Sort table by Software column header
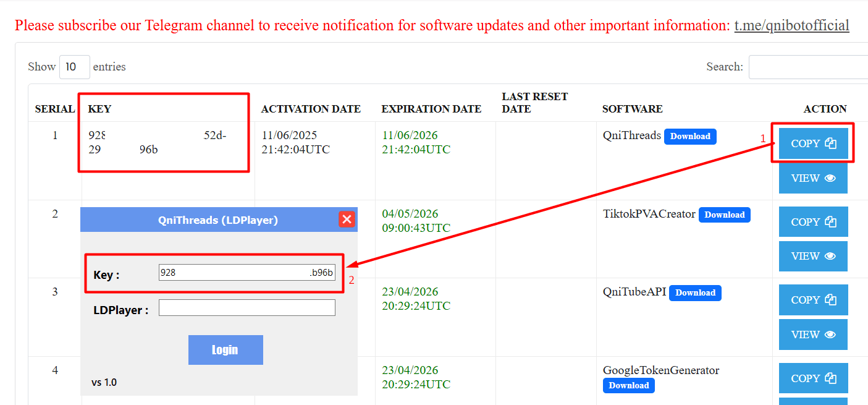 [632, 109]
